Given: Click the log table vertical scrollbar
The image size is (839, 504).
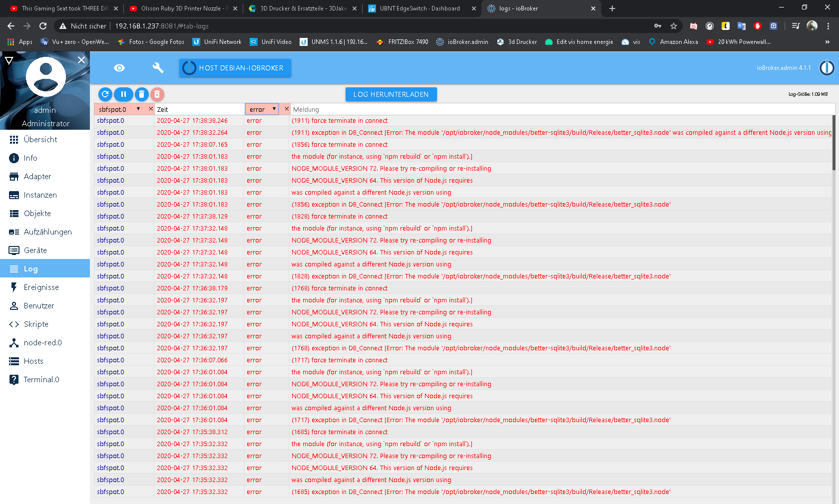Looking at the screenshot, I should [834, 142].
